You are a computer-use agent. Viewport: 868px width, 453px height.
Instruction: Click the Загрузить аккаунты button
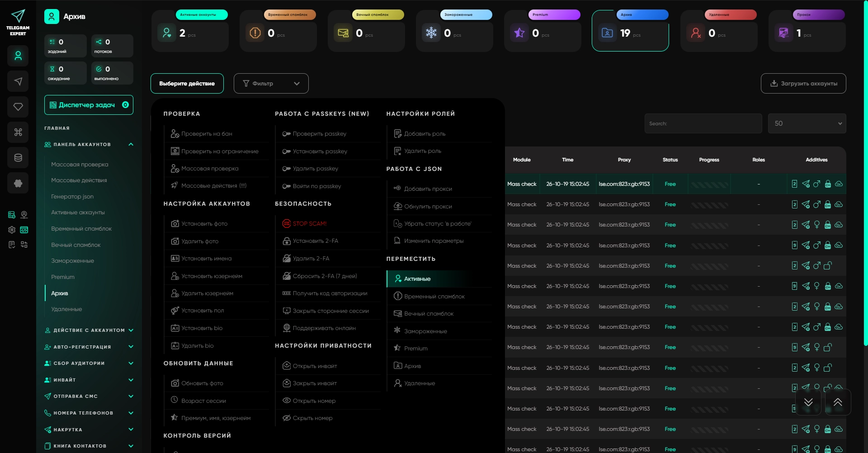click(803, 84)
